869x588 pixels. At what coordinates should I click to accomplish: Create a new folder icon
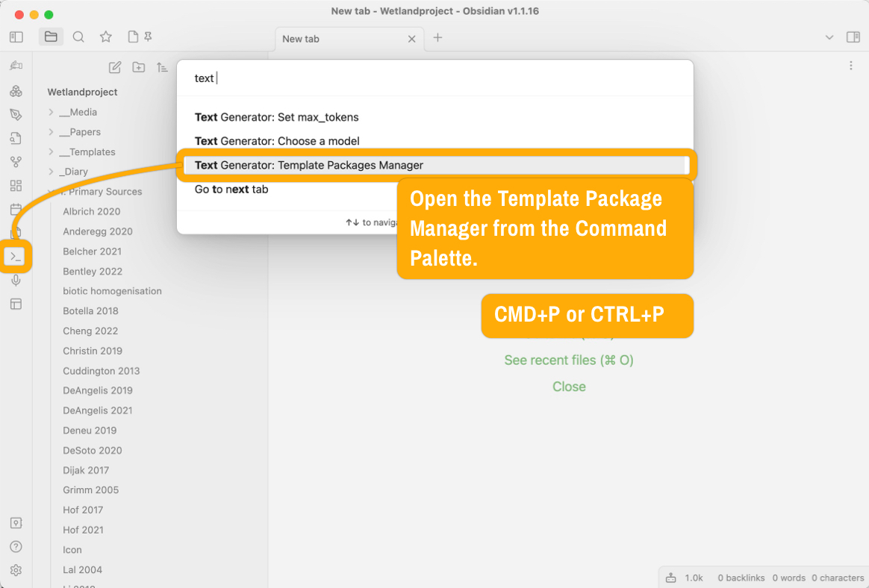pos(139,68)
